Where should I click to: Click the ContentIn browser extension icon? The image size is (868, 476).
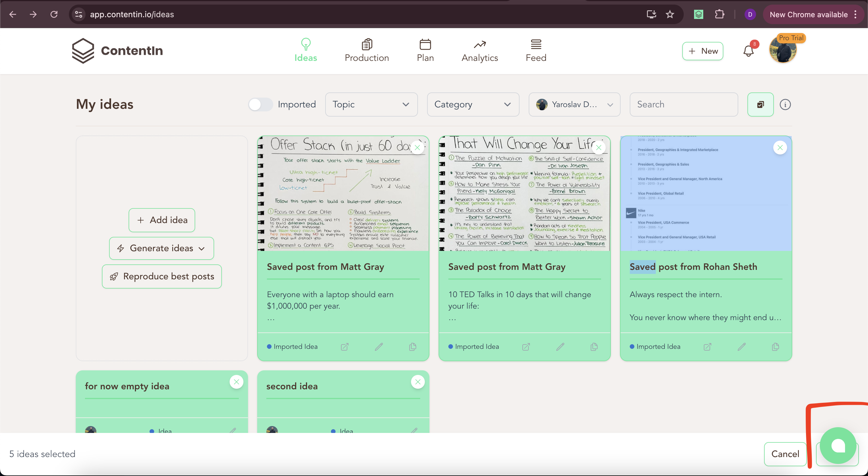[x=699, y=14]
